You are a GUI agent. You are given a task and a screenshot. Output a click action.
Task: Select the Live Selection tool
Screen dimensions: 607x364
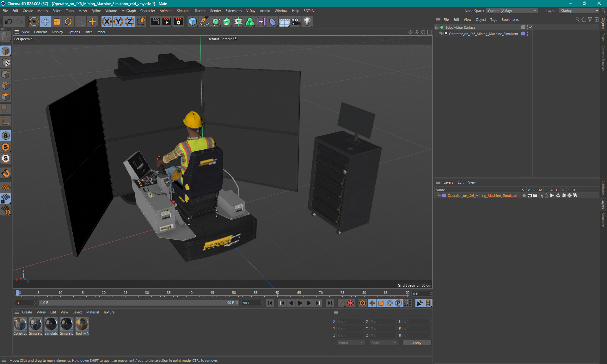point(34,21)
